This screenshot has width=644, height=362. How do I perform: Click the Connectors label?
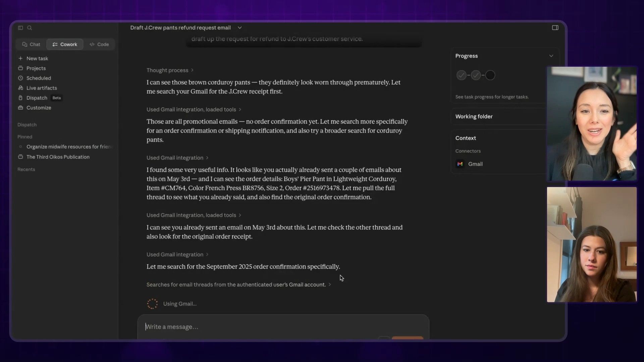(468, 151)
